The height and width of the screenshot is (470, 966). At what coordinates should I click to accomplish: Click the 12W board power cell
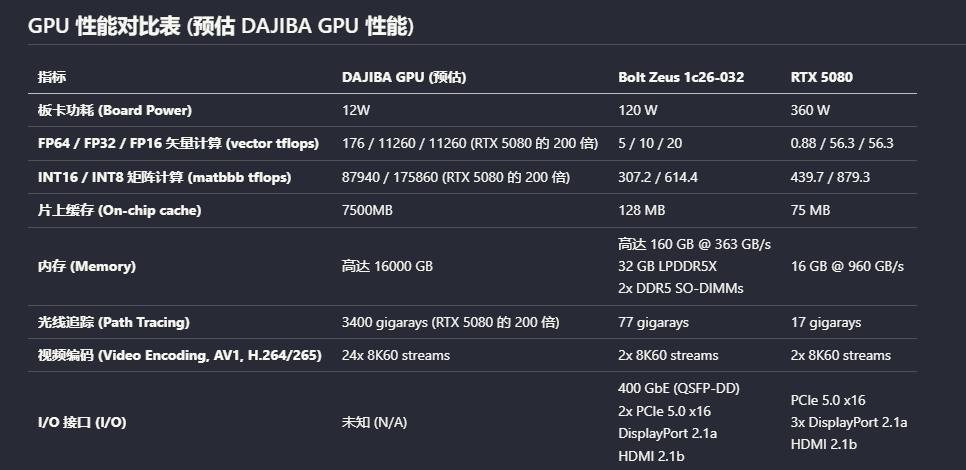356,110
